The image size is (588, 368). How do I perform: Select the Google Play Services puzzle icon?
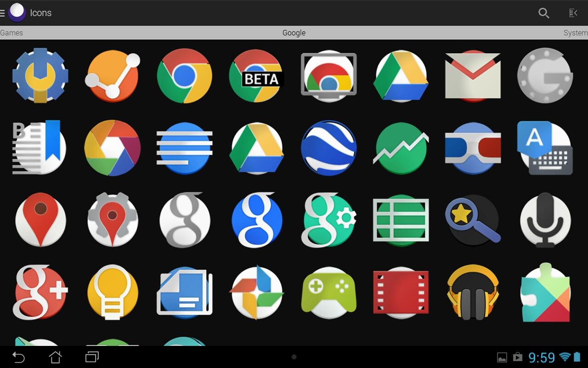click(545, 292)
